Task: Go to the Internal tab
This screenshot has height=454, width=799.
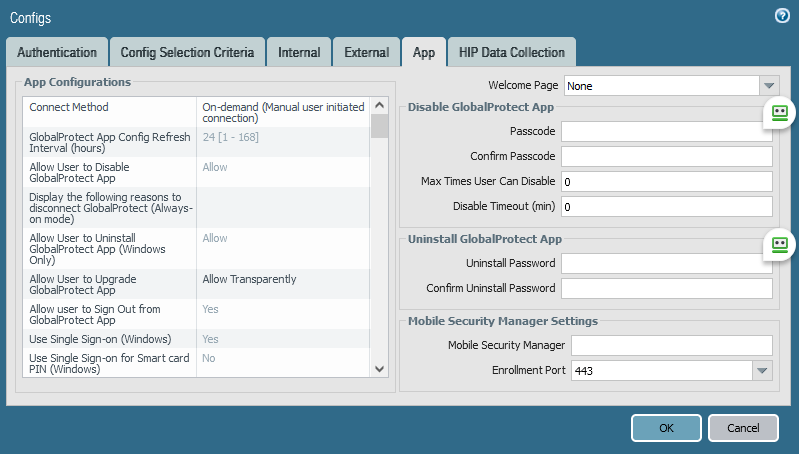Action: [299, 52]
